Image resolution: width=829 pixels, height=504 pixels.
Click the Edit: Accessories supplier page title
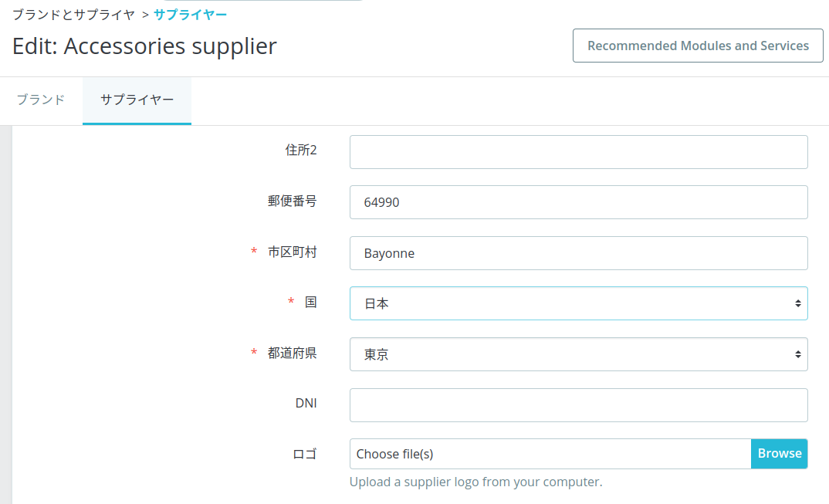pos(144,46)
